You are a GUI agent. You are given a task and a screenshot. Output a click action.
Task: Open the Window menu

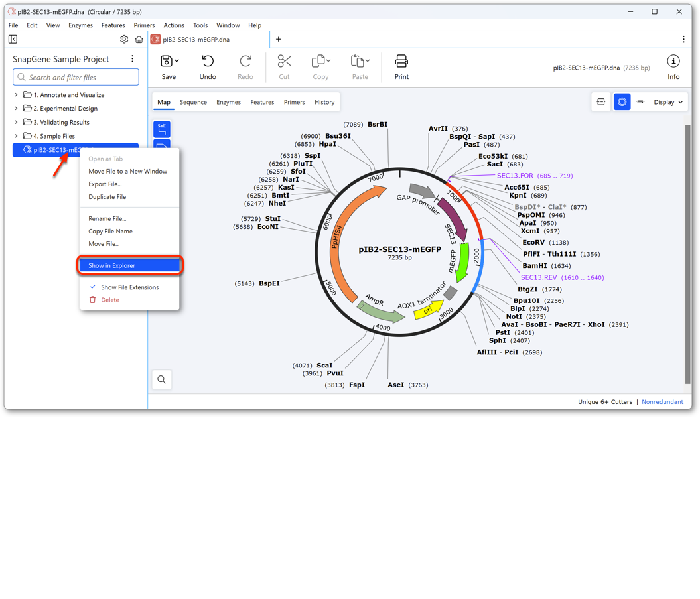click(x=228, y=25)
